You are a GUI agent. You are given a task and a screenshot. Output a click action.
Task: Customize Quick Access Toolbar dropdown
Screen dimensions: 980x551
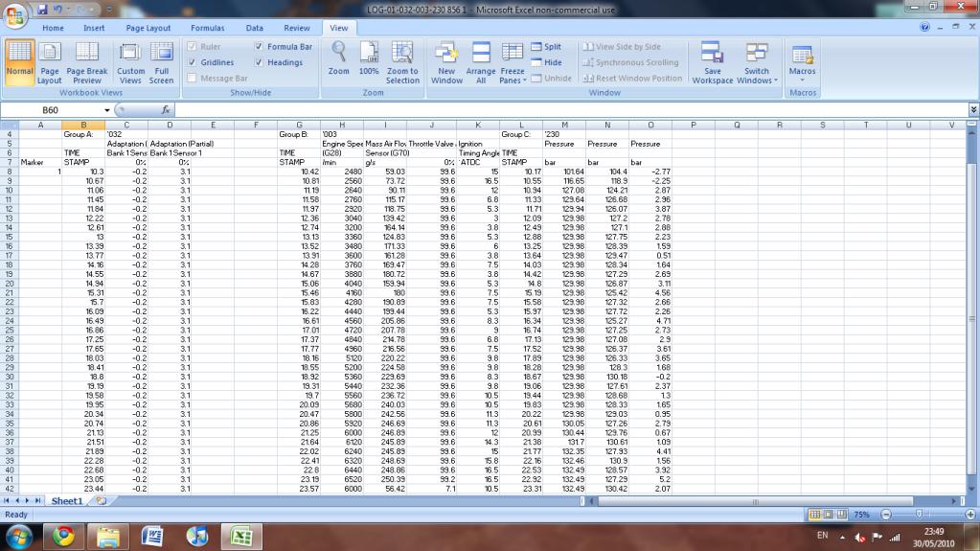109,10
